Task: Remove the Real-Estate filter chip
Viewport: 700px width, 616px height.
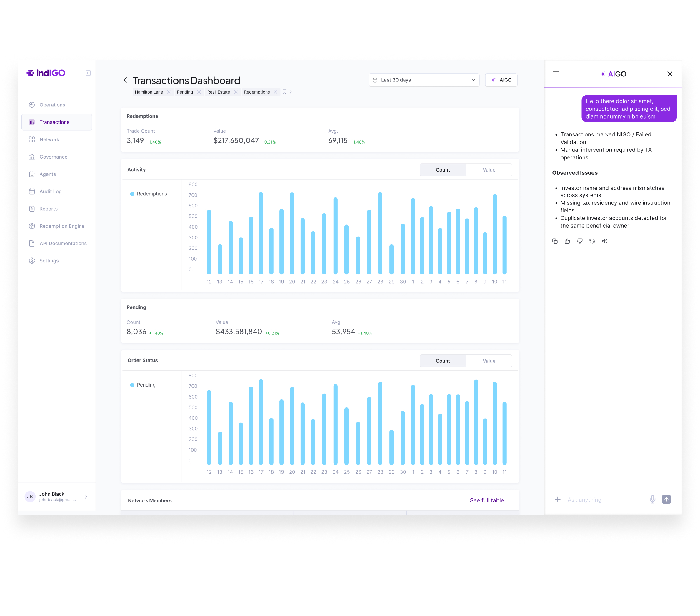Action: click(236, 92)
